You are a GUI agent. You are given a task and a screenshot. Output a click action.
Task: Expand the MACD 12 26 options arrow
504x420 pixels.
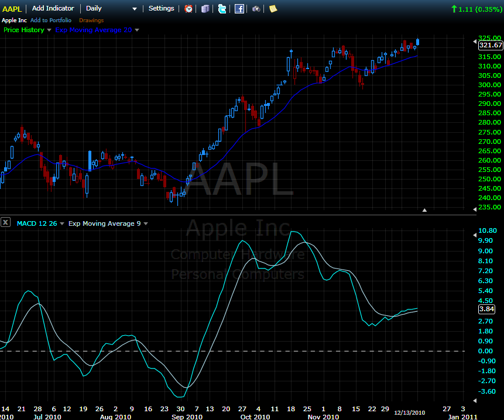(62, 223)
